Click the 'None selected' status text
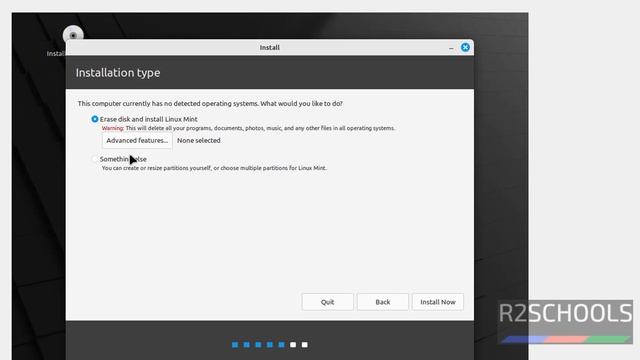The height and width of the screenshot is (360, 640). (x=199, y=140)
